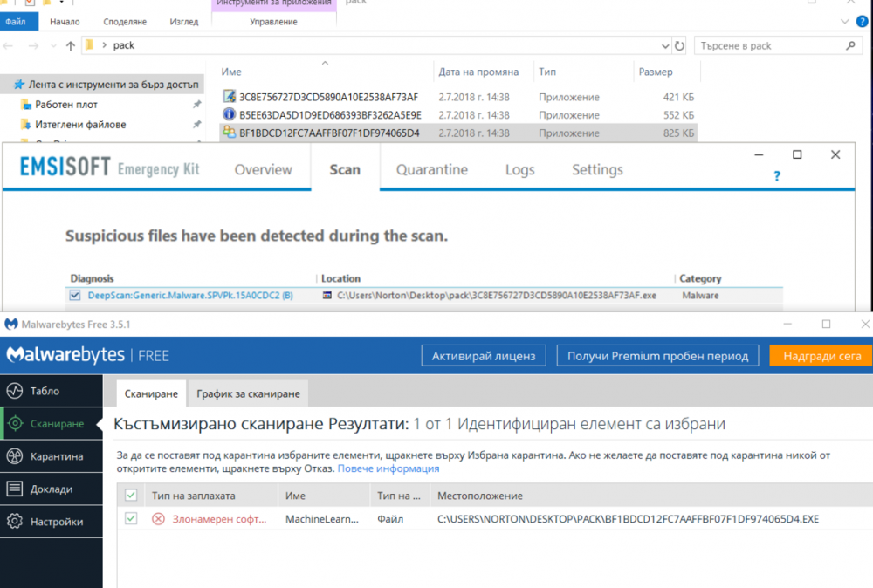Open the address bar history dropdown arrow
This screenshot has height=588, width=873.
point(664,46)
